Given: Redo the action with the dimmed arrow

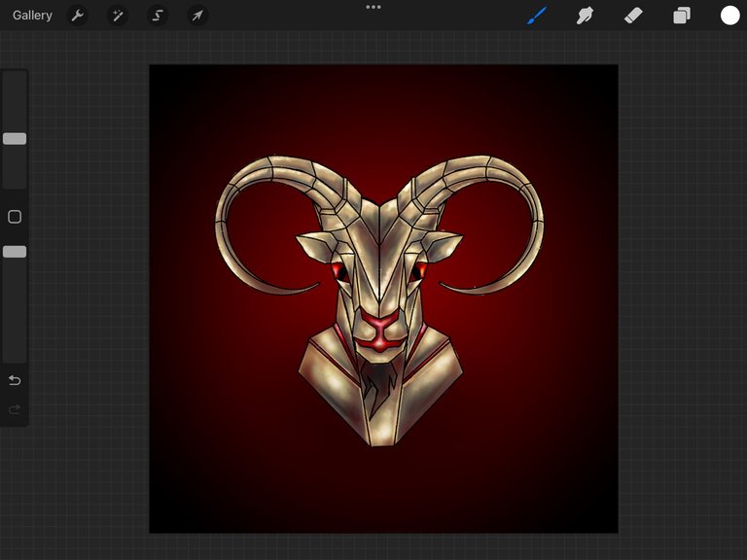Looking at the screenshot, I should (15, 409).
